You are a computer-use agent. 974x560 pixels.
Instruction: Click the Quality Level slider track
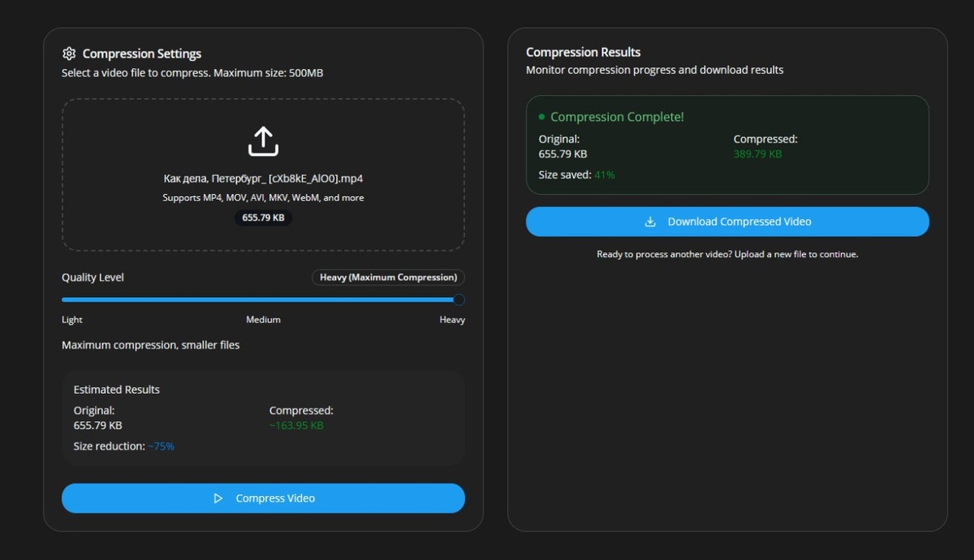[x=263, y=299]
